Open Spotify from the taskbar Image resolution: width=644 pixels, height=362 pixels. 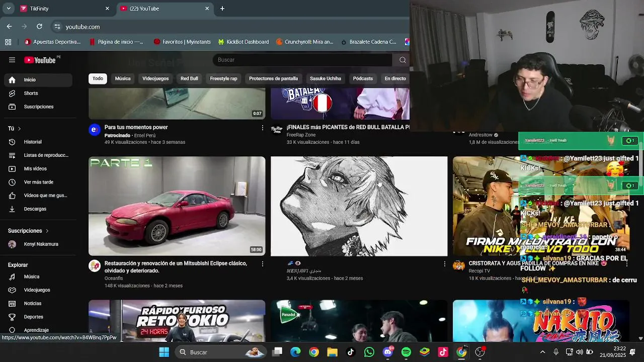pos(406,352)
